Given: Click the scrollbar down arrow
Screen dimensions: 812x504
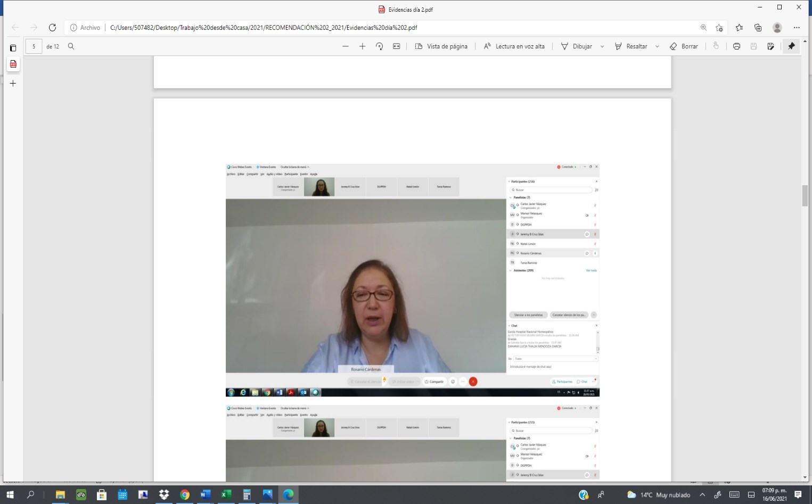Looking at the screenshot, I should pos(805,477).
